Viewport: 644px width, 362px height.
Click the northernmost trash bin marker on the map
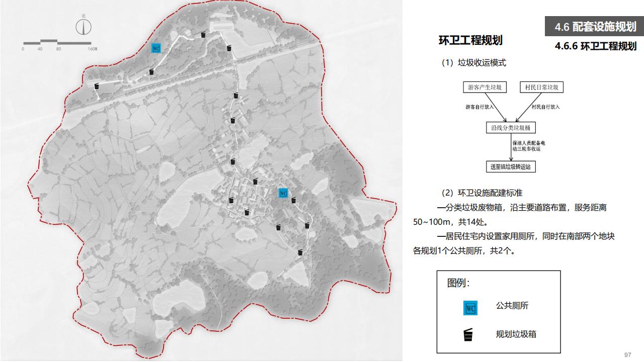[203, 35]
